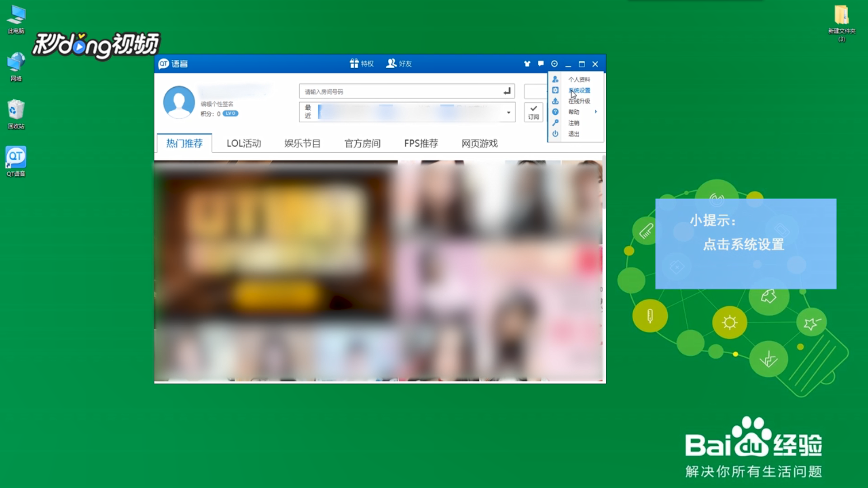Select the 网络 desktop icon
Viewport: 868px width, 488px height.
click(x=16, y=67)
